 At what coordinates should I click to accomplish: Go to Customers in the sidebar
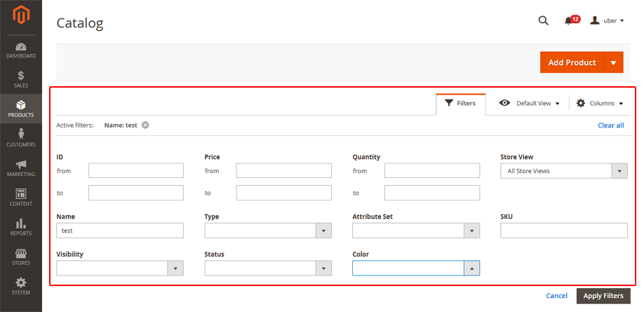[x=21, y=138]
